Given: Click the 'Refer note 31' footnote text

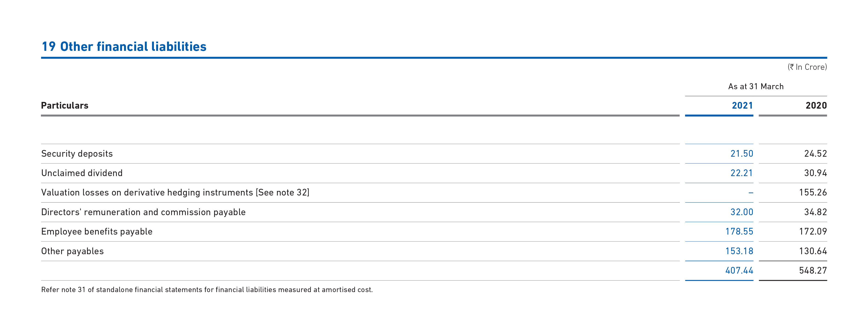Looking at the screenshot, I should click(207, 290).
